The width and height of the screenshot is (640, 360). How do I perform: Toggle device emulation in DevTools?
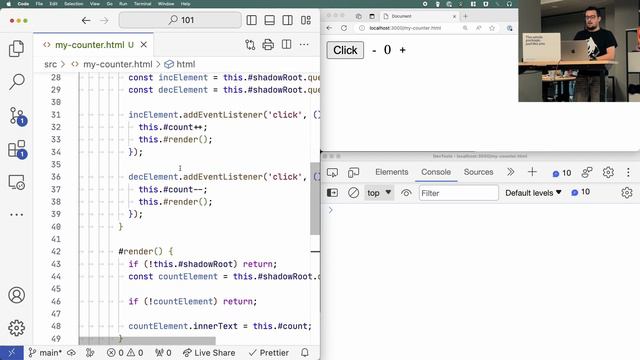point(353,172)
